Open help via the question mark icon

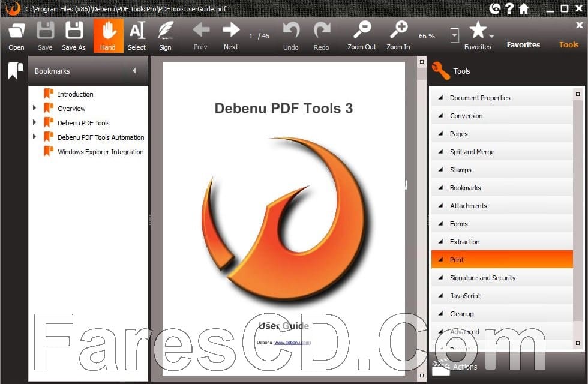pos(509,8)
